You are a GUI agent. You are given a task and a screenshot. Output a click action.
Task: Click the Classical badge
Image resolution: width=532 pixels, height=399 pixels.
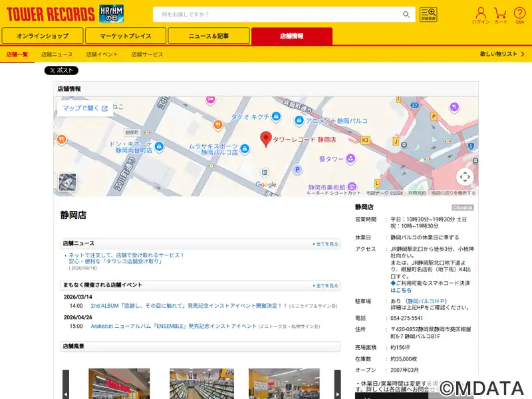pos(462,207)
